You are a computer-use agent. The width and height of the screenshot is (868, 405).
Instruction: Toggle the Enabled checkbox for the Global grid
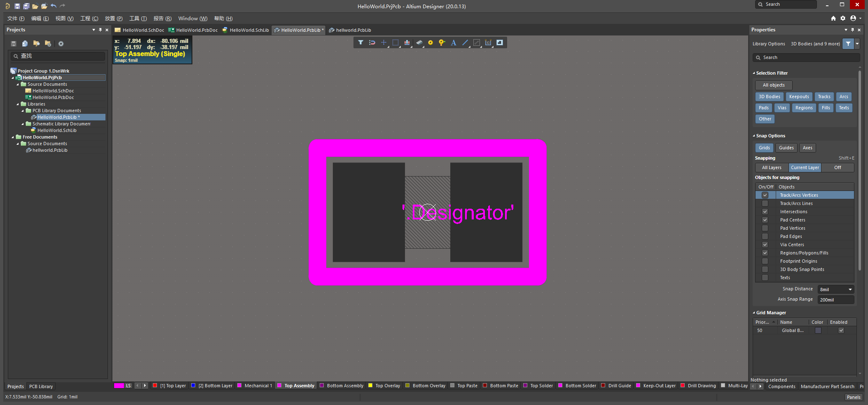(x=841, y=330)
